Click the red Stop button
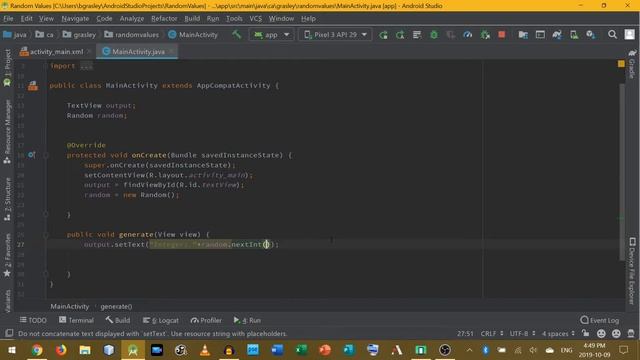The width and height of the screenshot is (640, 360). (x=502, y=35)
